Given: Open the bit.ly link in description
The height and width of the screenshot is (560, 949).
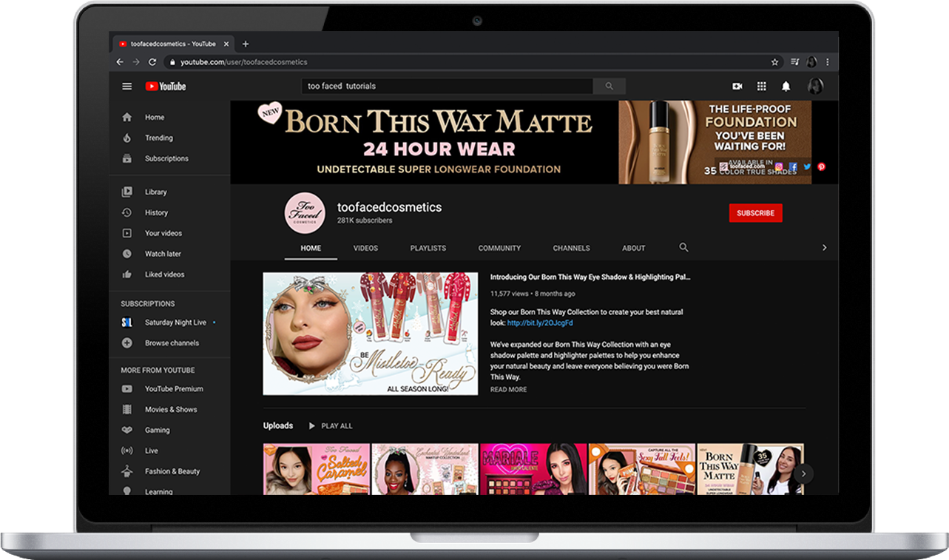Looking at the screenshot, I should pos(540,323).
